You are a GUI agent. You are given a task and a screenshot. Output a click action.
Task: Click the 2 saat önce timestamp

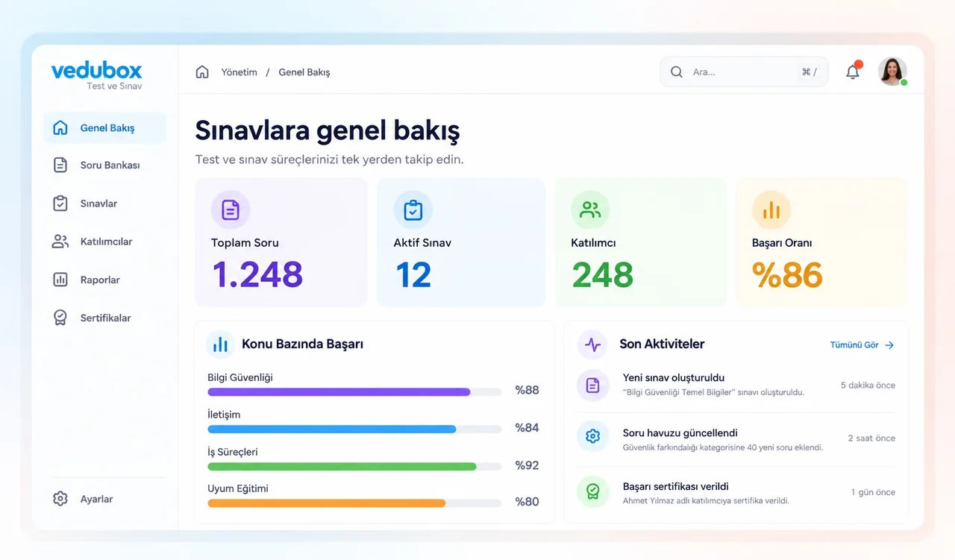click(x=871, y=438)
